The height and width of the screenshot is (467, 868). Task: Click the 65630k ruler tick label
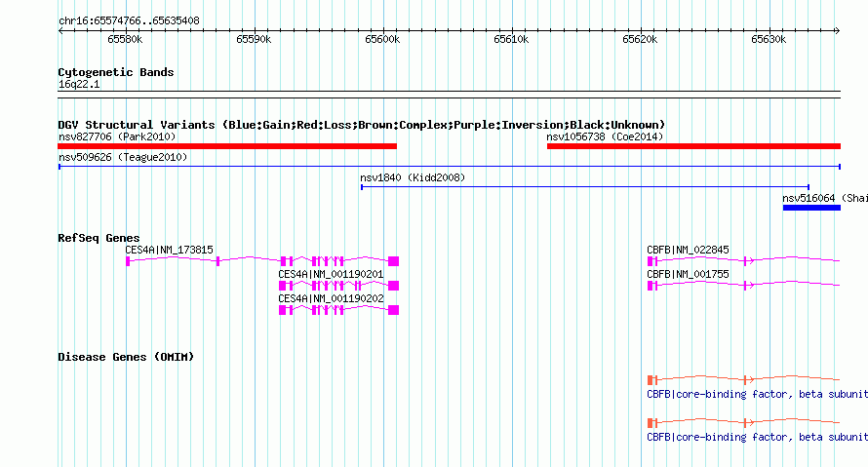769,39
